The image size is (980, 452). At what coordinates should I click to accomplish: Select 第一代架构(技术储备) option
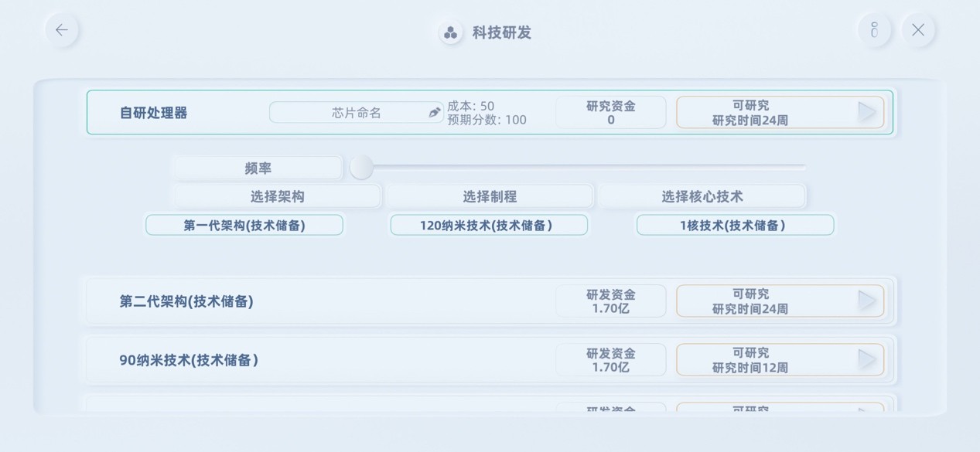(x=244, y=225)
